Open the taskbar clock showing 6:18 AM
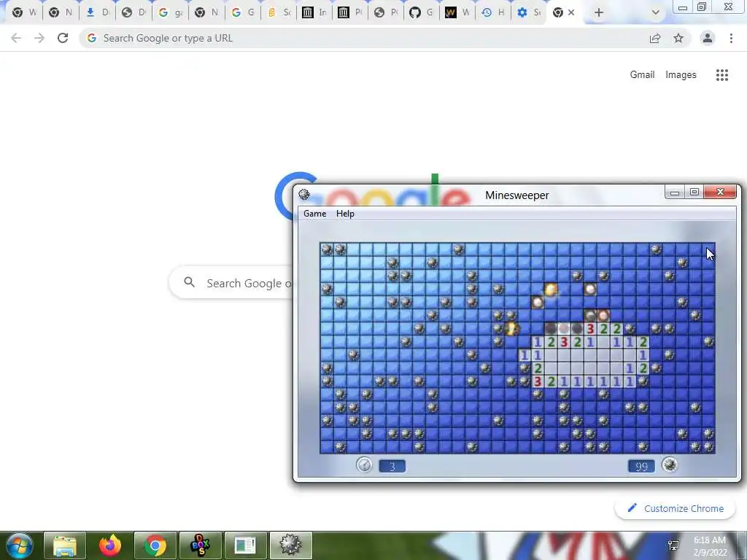Screen dimensions: 747x560 [711, 546]
